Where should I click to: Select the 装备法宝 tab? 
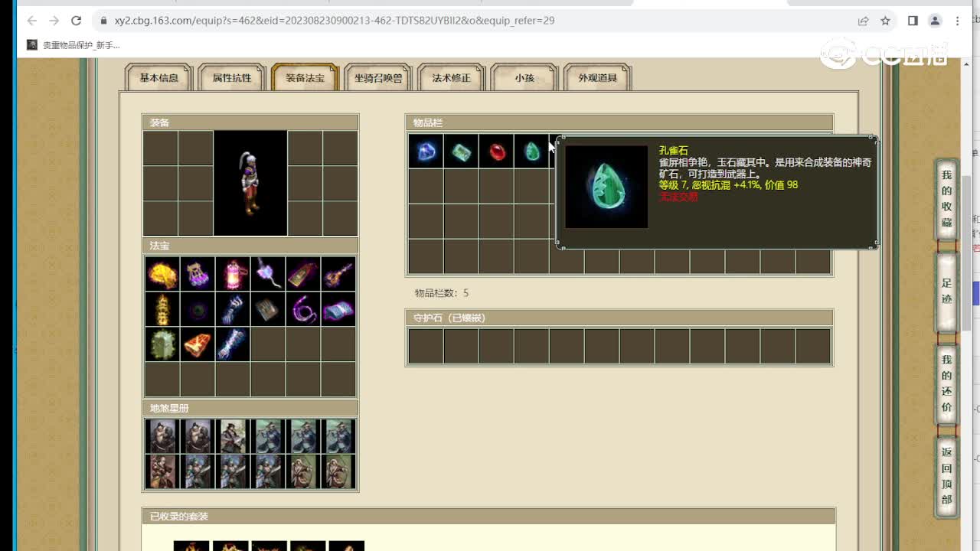[x=305, y=77]
